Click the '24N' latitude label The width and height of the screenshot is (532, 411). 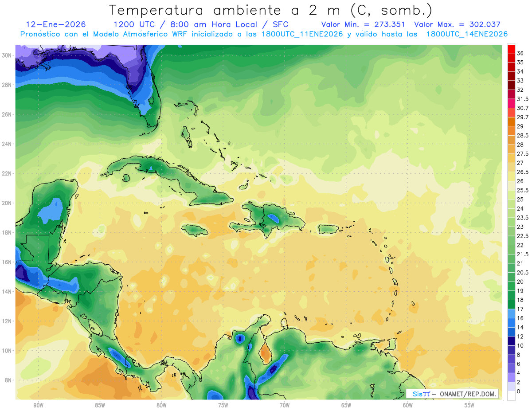[7, 144]
